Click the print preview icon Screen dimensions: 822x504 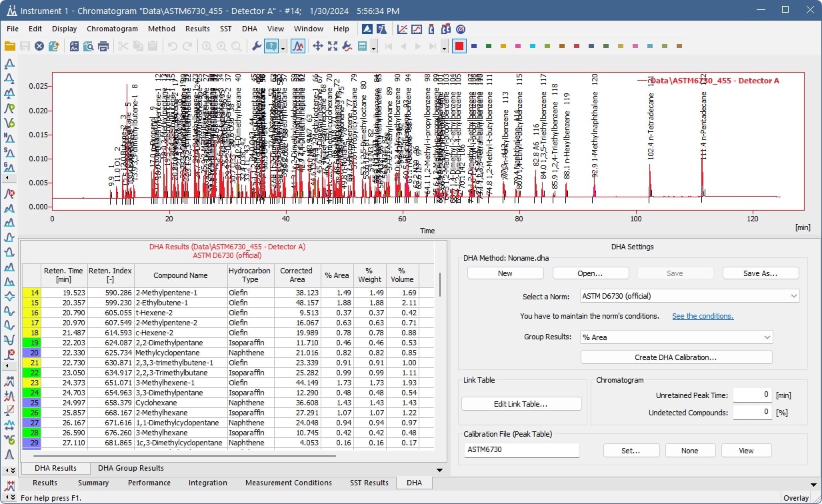[x=88, y=46]
